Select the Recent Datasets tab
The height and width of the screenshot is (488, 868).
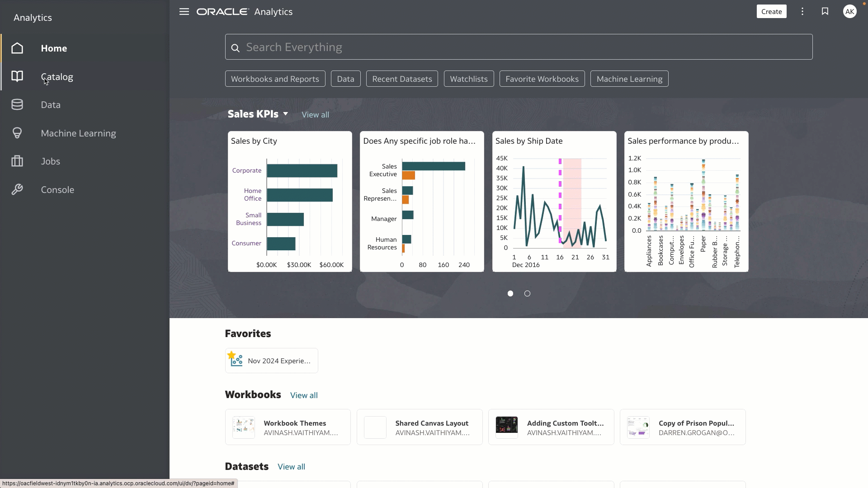pos(402,79)
